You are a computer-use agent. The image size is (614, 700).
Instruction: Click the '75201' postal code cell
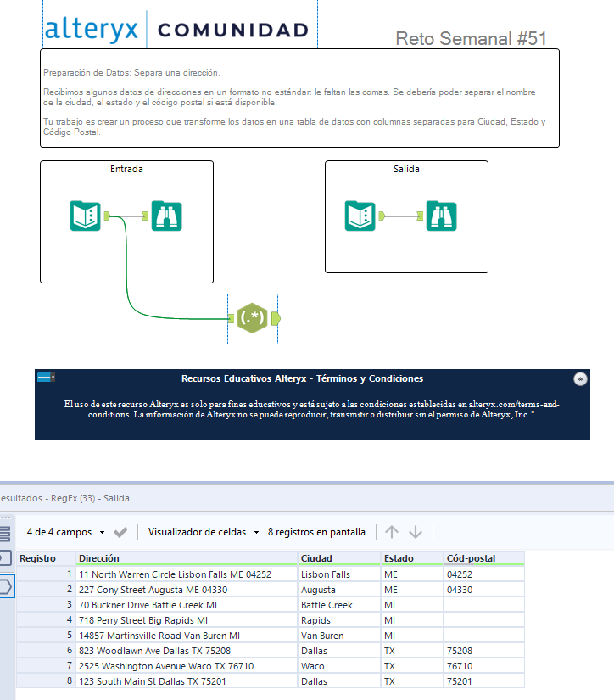(484, 681)
